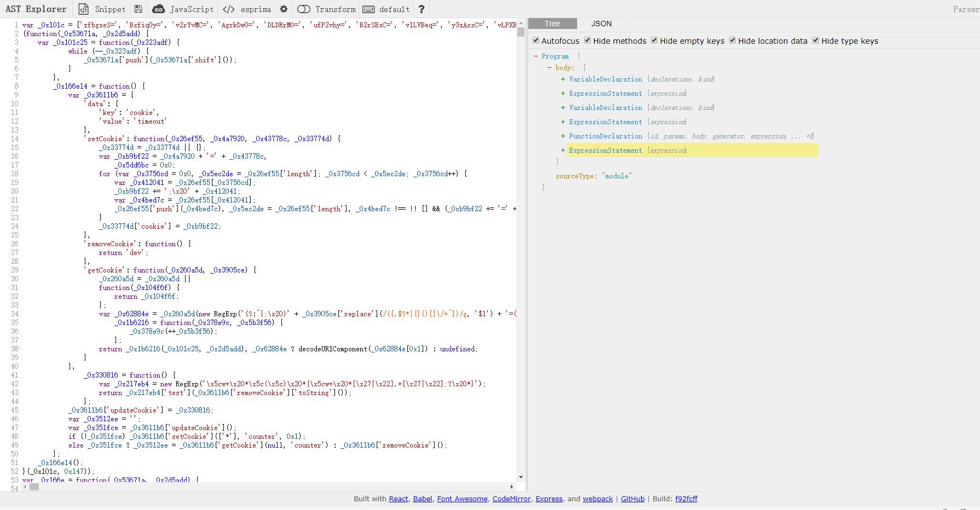
Task: Click the horizontal scroll right arrow
Action: [x=512, y=486]
